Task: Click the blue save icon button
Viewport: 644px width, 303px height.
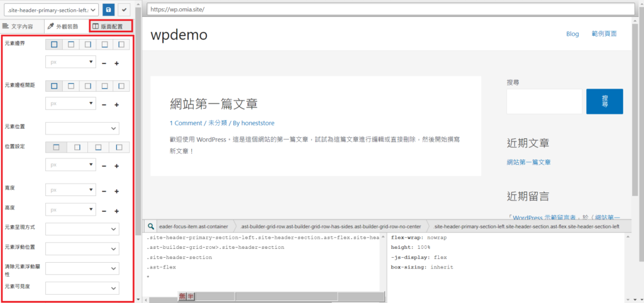Action: pos(109,10)
